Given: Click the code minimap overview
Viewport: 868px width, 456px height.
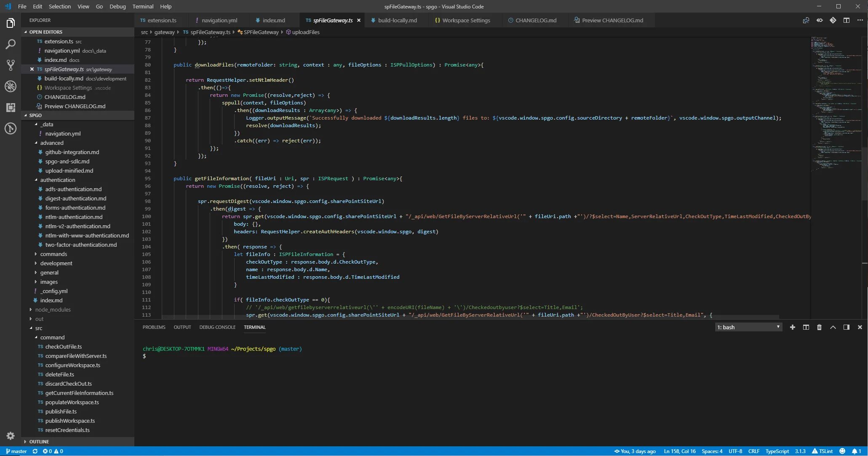Looking at the screenshot, I should click(836, 103).
